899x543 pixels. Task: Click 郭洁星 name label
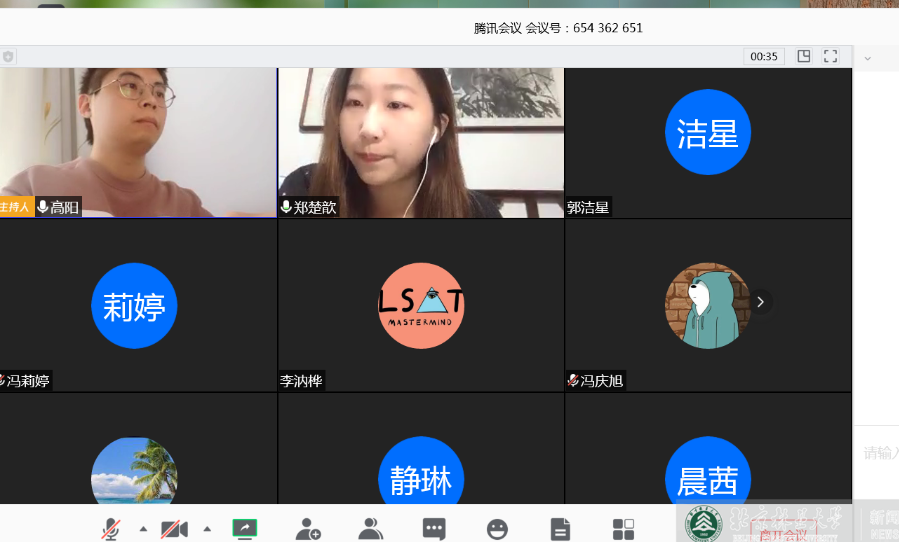pyautogui.click(x=588, y=207)
